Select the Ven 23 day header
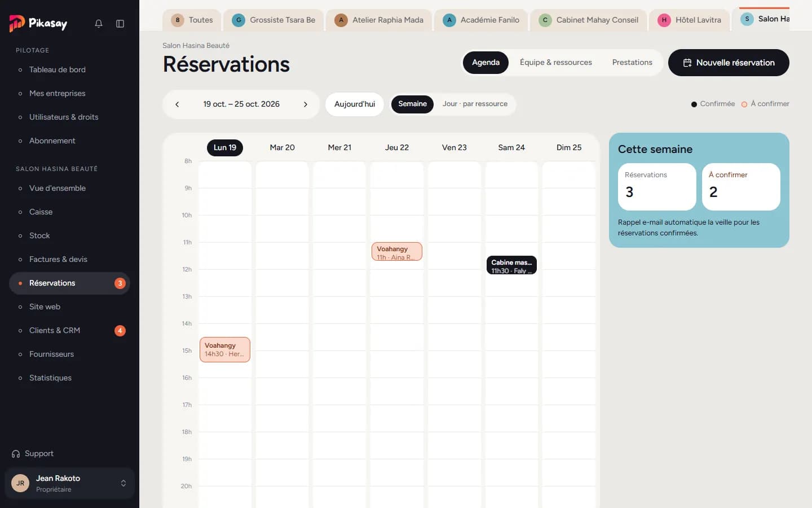This screenshot has height=508, width=812. (x=454, y=148)
